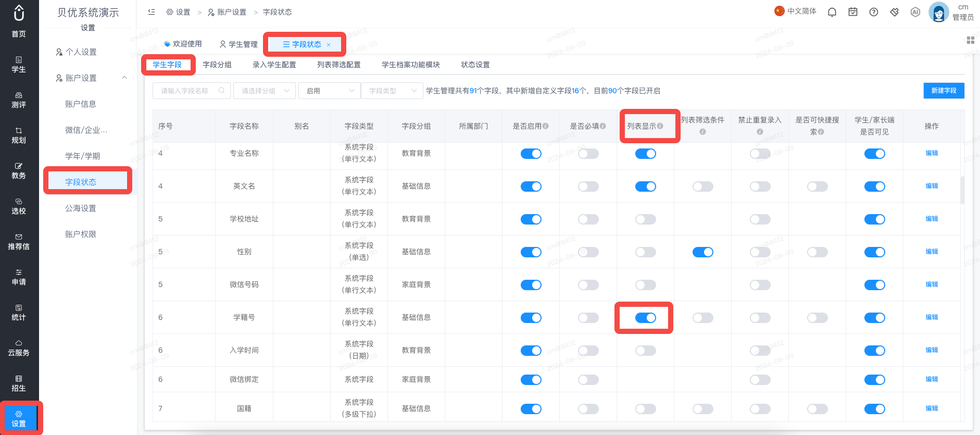
Task: Focus the 请输入字段名称 search field
Action: point(192,91)
